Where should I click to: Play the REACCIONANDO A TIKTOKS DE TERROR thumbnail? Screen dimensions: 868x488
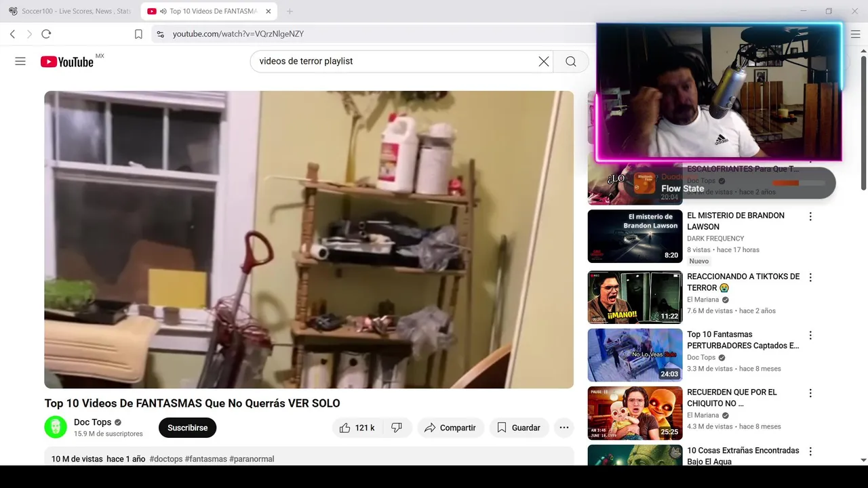tap(635, 298)
